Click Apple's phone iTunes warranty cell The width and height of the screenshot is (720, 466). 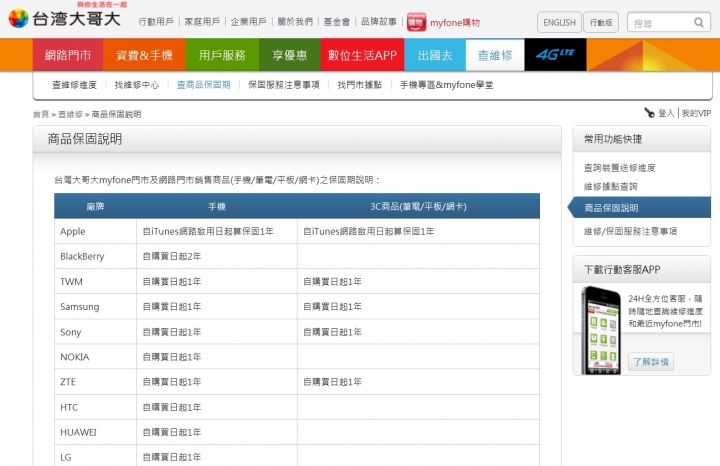pos(217,231)
